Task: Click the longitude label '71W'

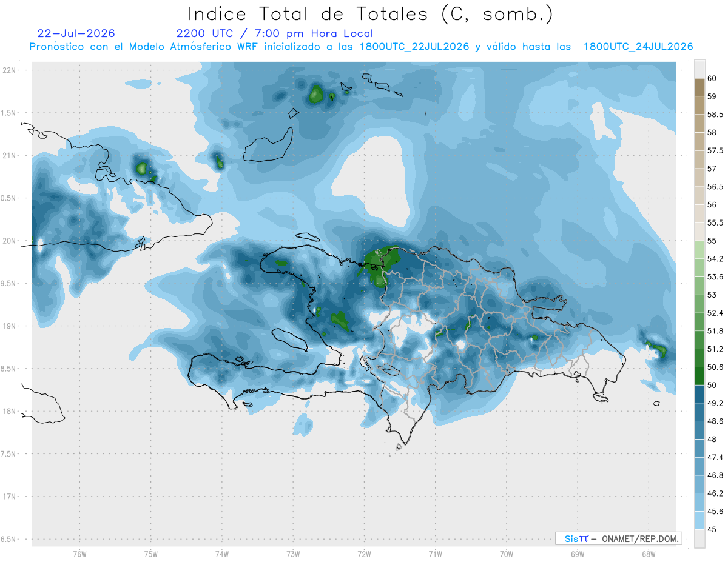Action: coord(435,554)
